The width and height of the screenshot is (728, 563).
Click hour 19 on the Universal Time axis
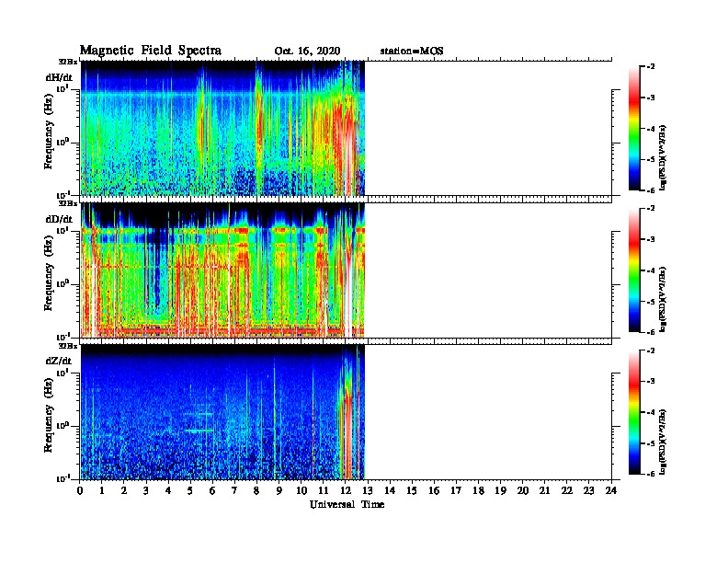click(500, 491)
